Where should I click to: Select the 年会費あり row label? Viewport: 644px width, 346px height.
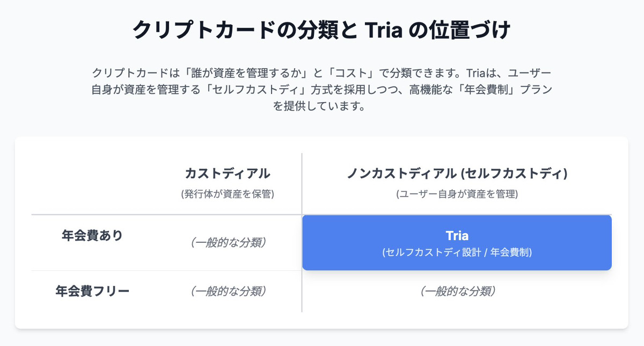[92, 236]
